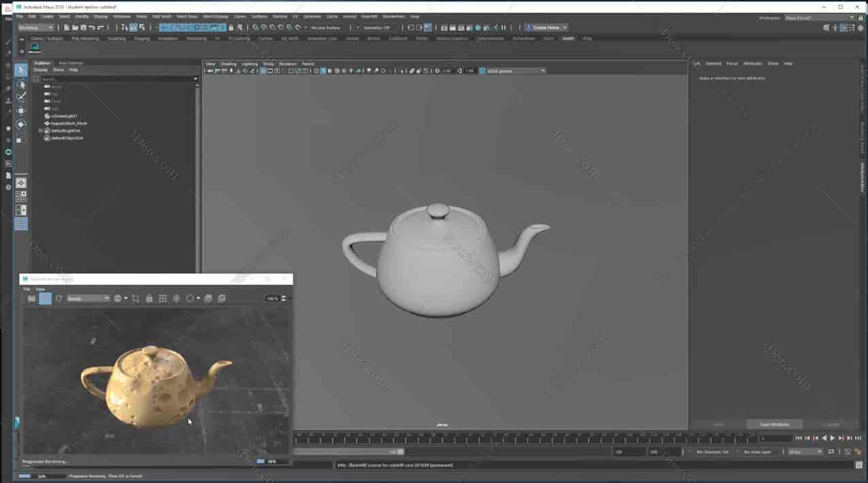Click the crop region icon in render view

[x=135, y=298]
